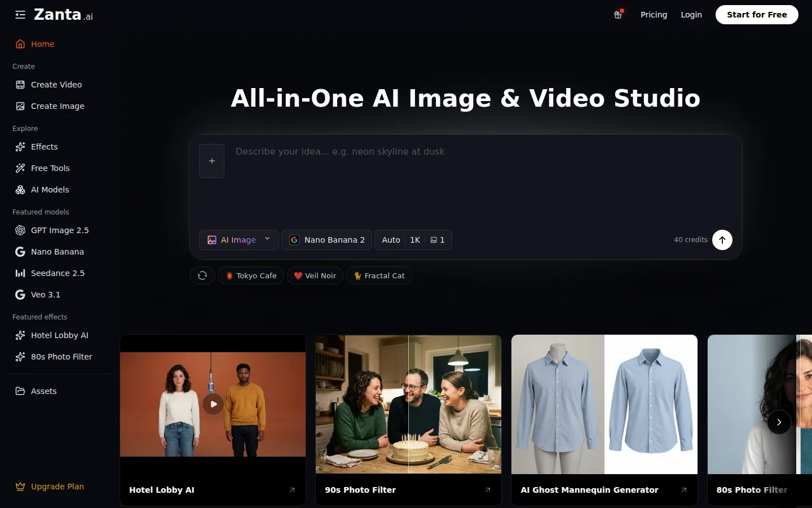The width and height of the screenshot is (812, 508).
Task: Change the image count setting
Action: click(x=438, y=240)
